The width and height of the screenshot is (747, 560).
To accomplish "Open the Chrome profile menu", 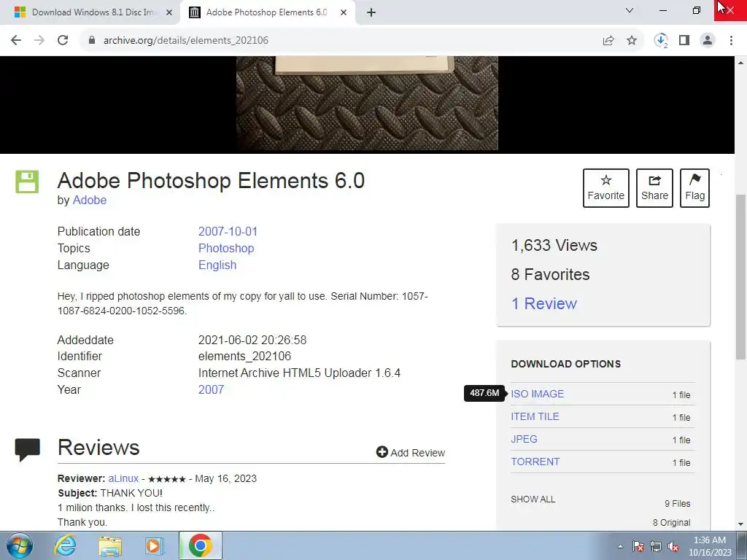I will point(708,41).
